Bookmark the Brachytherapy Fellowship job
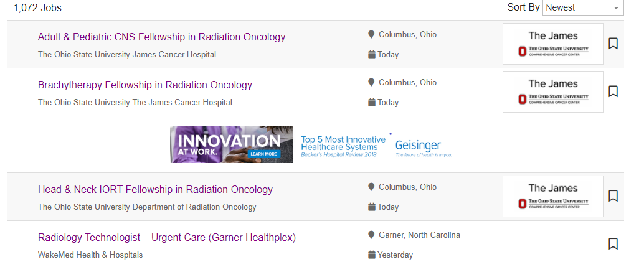The image size is (644, 267). [613, 91]
